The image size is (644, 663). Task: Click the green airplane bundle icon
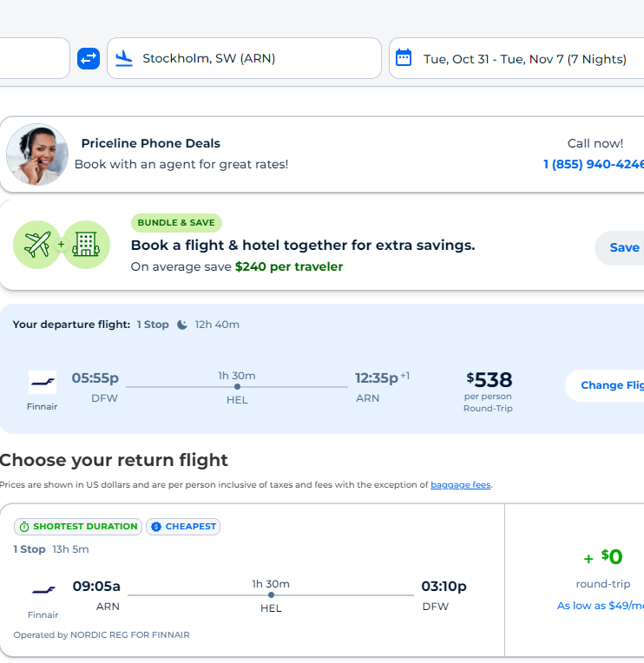(x=37, y=245)
